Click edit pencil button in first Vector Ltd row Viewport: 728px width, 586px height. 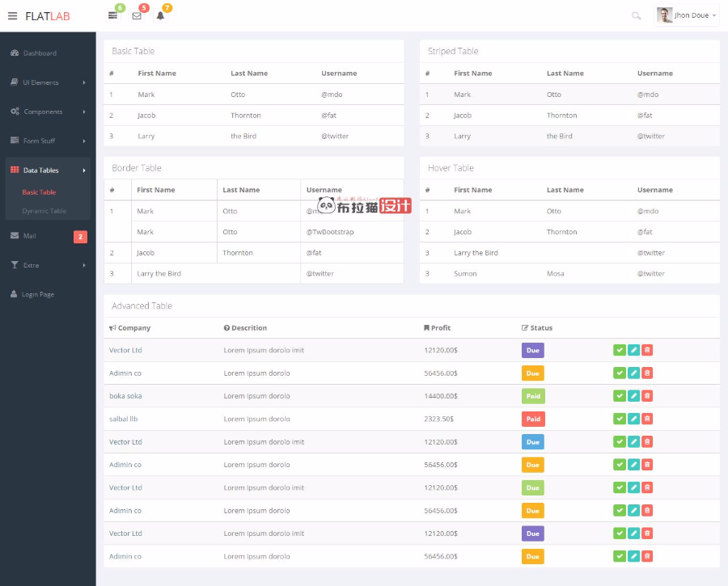633,350
